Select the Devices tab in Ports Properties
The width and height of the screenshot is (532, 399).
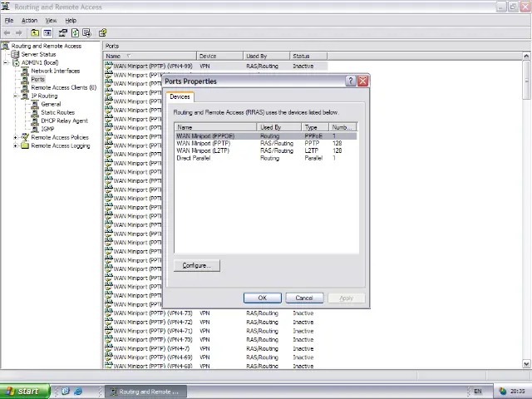(180, 96)
